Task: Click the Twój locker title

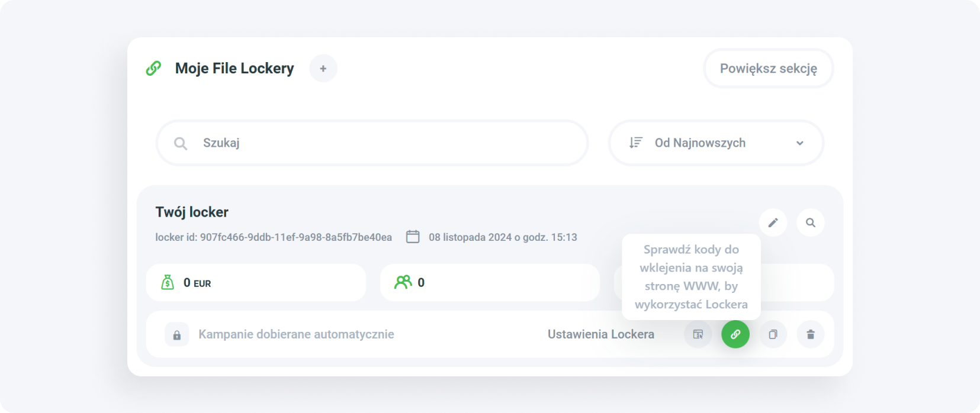Action: (x=192, y=212)
